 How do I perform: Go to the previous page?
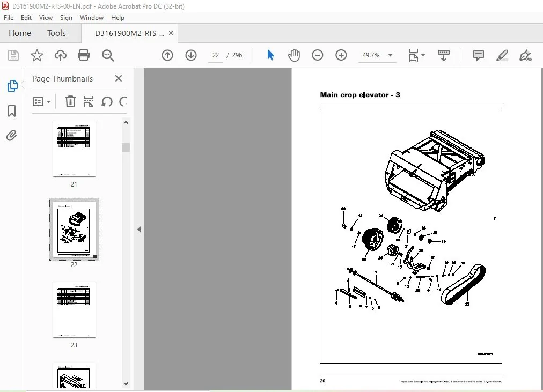pos(167,55)
